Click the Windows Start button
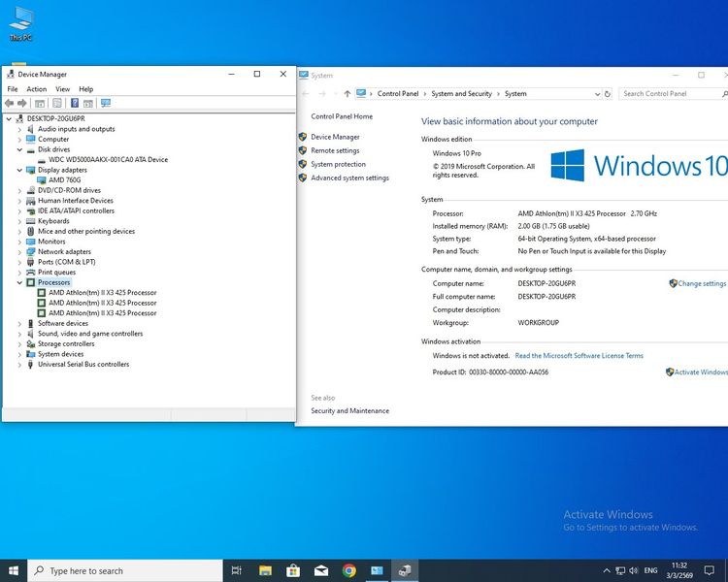Screen dimensions: 728x582 point(14,570)
